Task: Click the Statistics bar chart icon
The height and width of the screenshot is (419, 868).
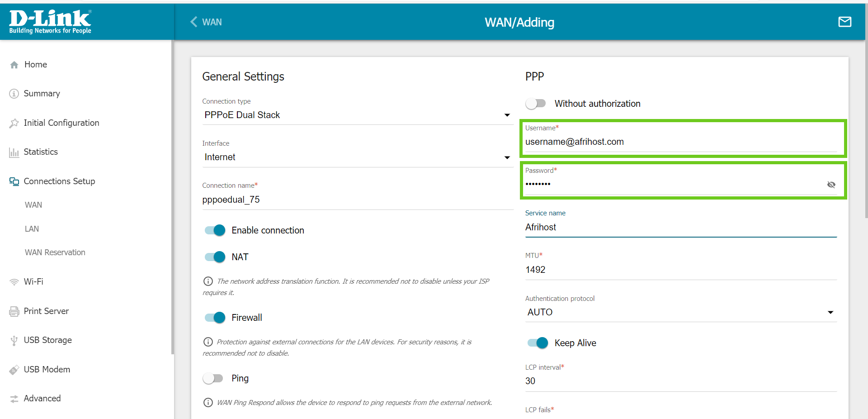Action: [x=14, y=152]
